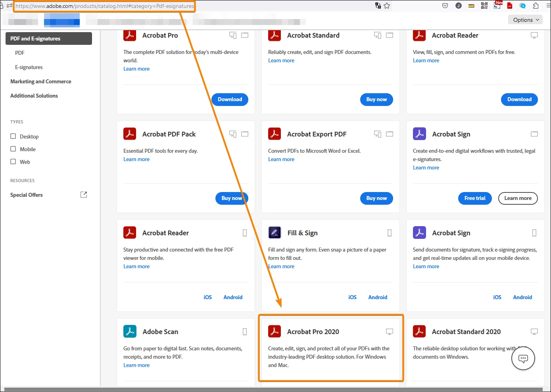Open the extensions puzzle-piece menu
The image size is (551, 392).
tap(536, 6)
